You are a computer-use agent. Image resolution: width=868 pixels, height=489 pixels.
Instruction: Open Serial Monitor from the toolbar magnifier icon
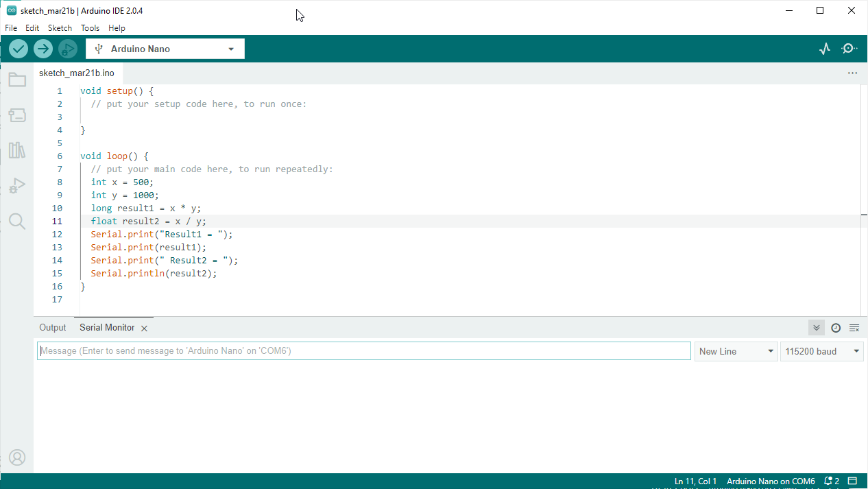tap(849, 49)
